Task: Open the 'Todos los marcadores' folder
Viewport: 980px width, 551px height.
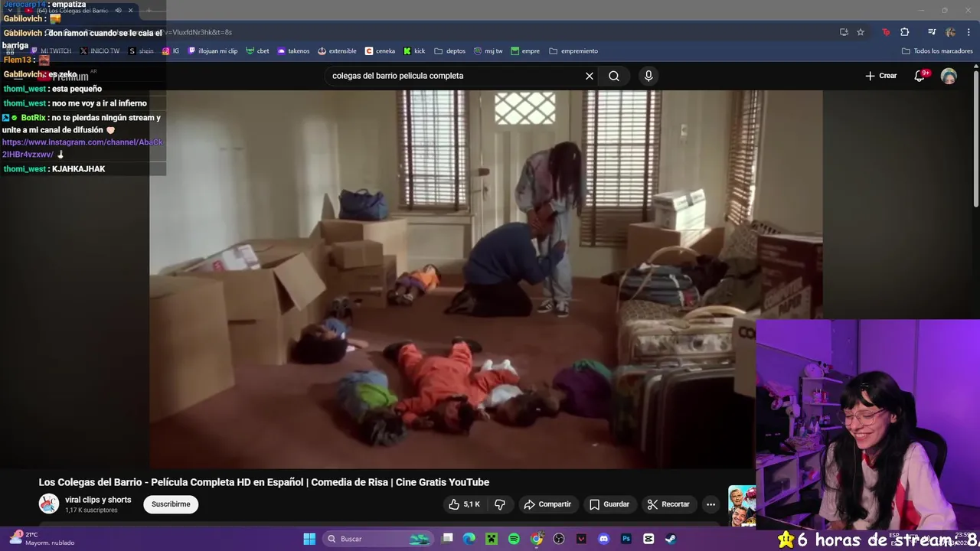Action: (937, 51)
